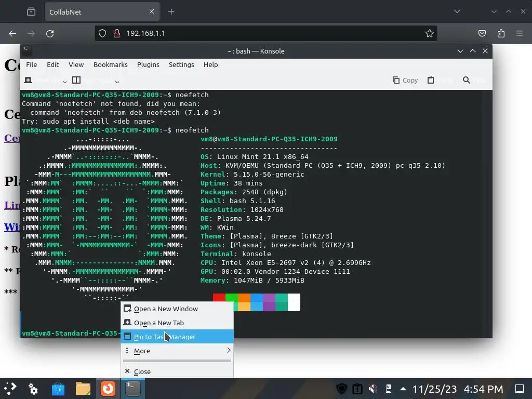Open System Settings from taskbar

[x=33, y=389]
